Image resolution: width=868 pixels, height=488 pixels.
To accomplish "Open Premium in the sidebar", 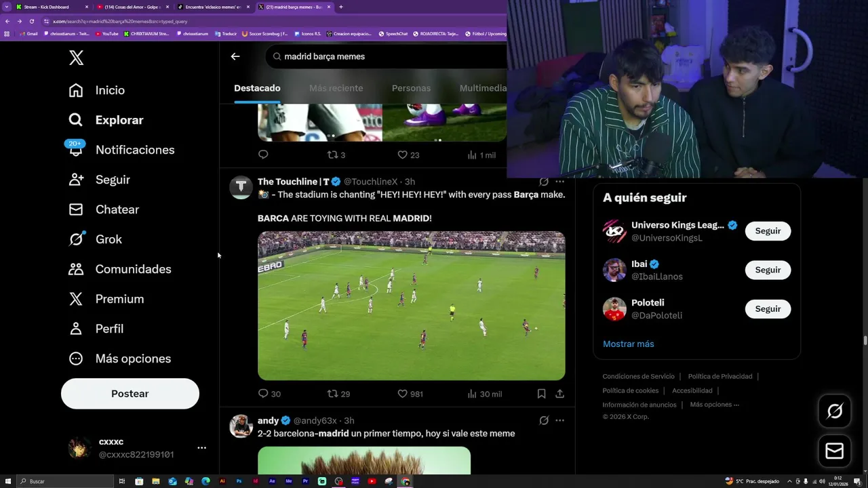I will pos(106,299).
